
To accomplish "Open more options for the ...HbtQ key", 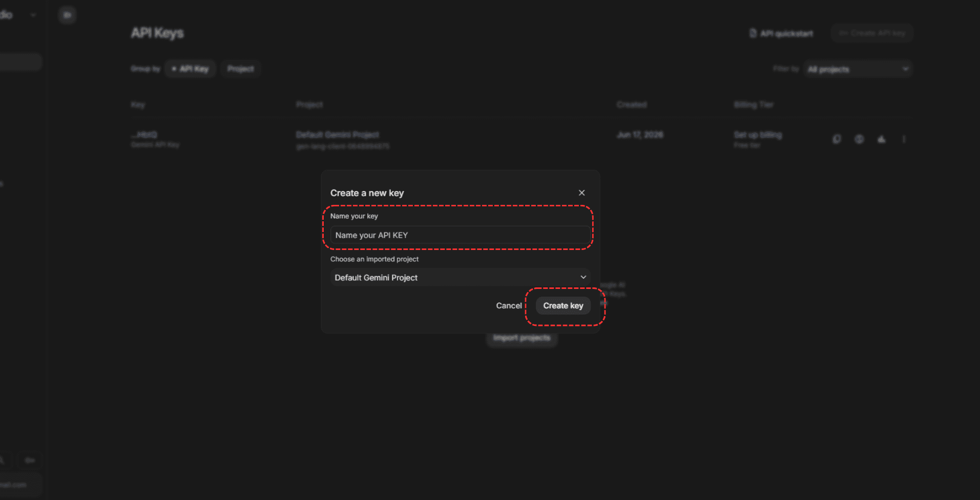I will [904, 139].
